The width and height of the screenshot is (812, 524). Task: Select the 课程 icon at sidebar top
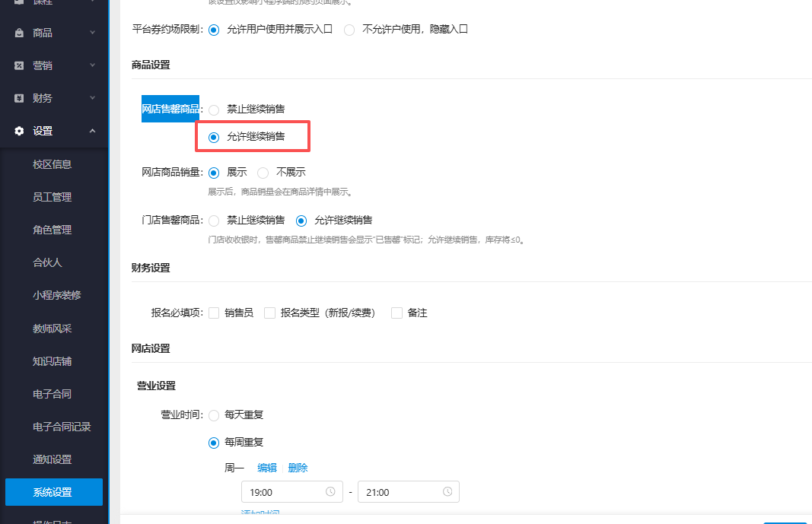pos(19,3)
